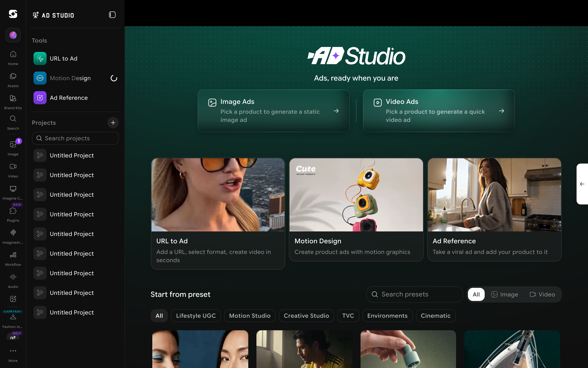Open the profile avatar orb
Viewport: 588px width, 368px height.
13,35
